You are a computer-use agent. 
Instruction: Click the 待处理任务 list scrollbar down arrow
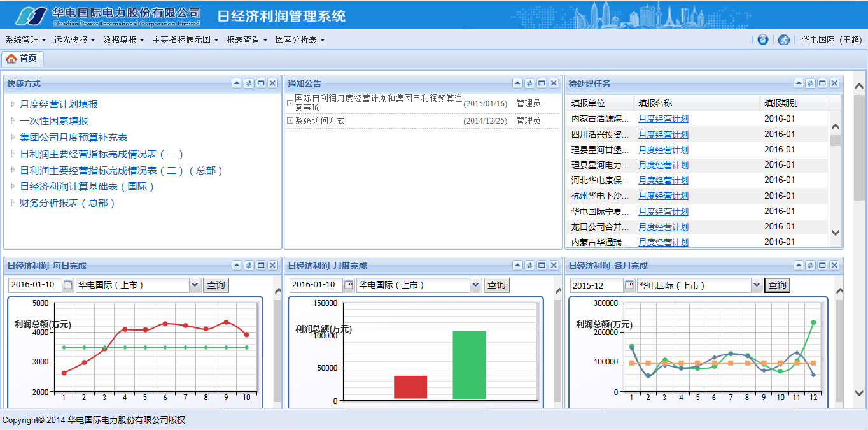click(x=836, y=233)
